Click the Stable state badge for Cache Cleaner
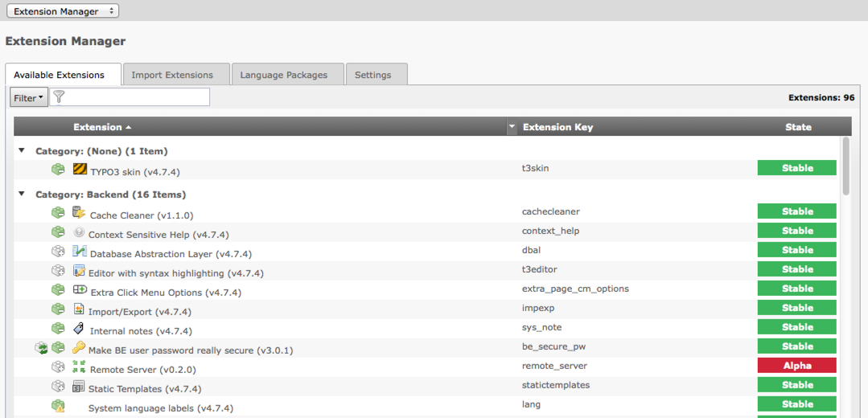The width and height of the screenshot is (868, 418). point(797,211)
